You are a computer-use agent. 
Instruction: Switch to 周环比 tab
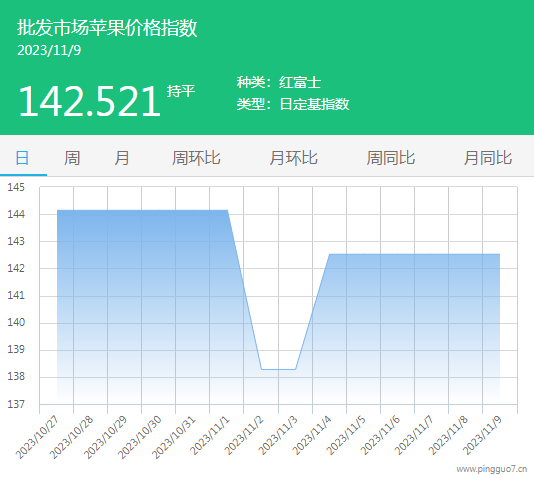tap(196, 158)
